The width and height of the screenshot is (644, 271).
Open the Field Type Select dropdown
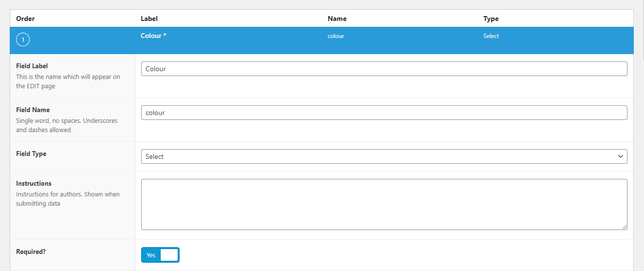[384, 156]
